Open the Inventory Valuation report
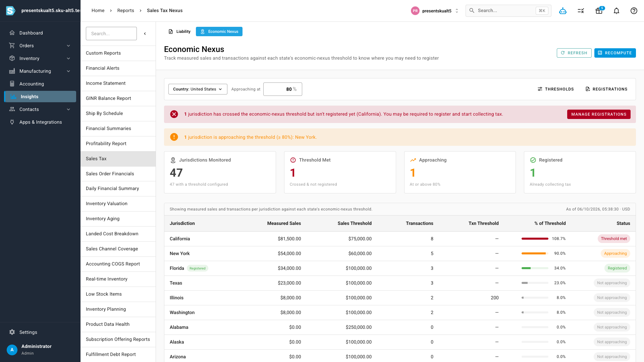The image size is (644, 362). coord(118,203)
